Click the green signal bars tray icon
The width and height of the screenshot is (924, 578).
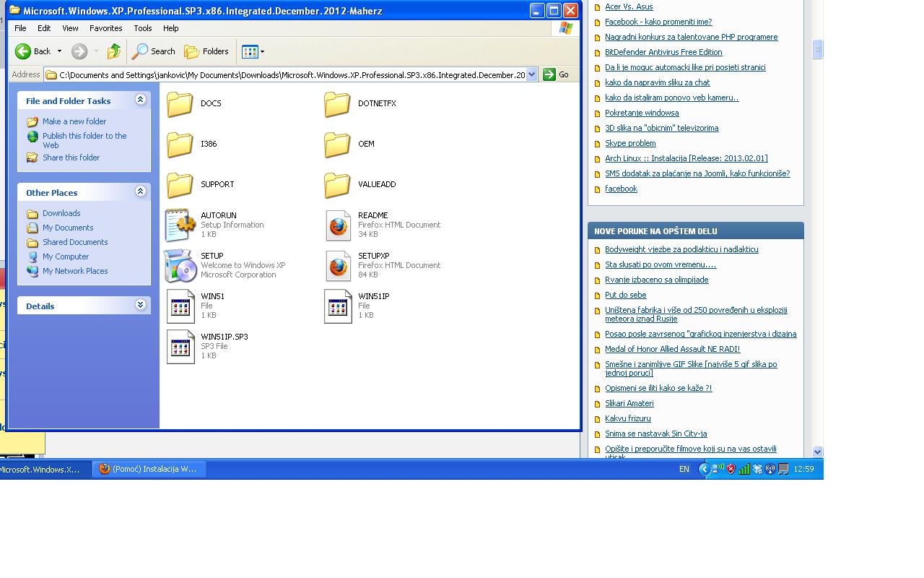tap(744, 469)
